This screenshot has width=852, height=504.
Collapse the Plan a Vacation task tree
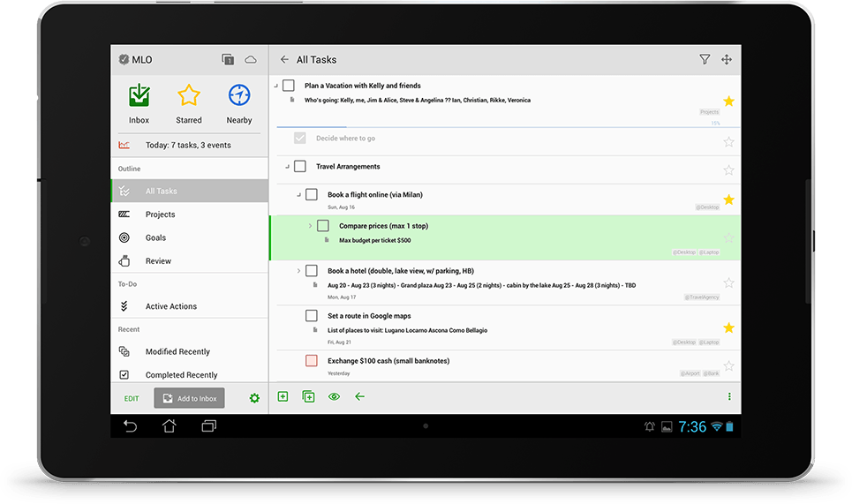click(275, 87)
